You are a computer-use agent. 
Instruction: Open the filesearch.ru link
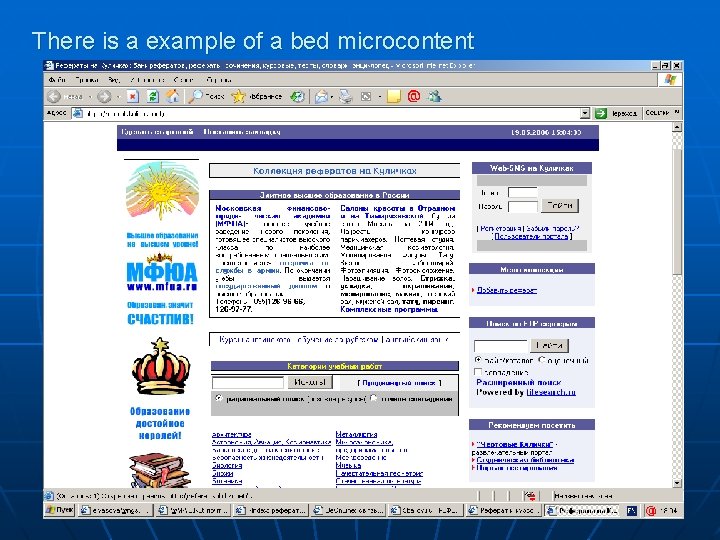click(x=551, y=392)
